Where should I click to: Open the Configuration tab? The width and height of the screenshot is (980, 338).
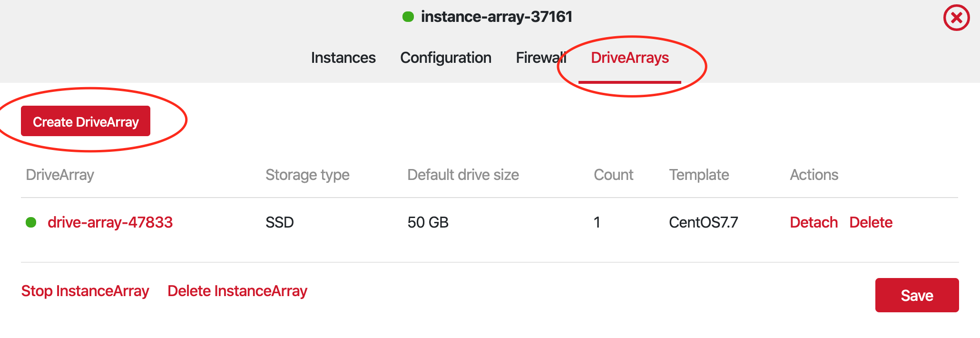pyautogui.click(x=445, y=58)
